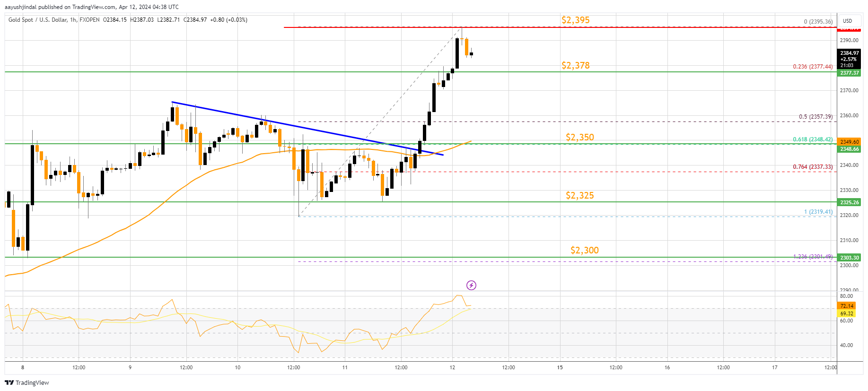Select the blue descending trend line
The width and height of the screenshot is (868, 391).
pyautogui.click(x=307, y=128)
